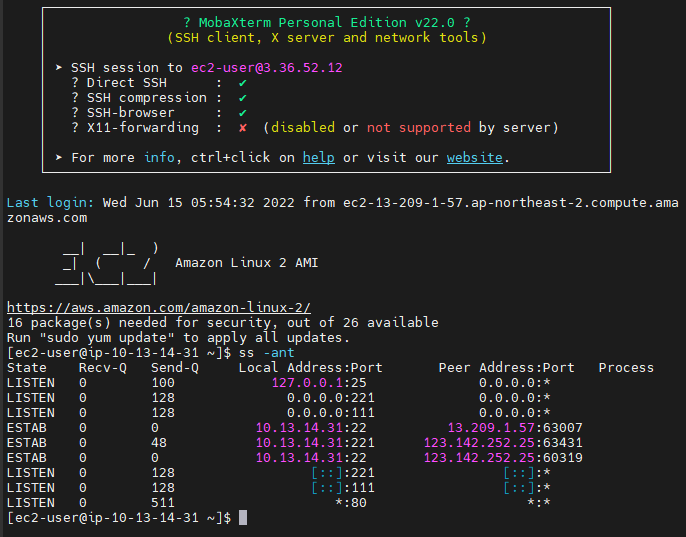Click the word info in banner
This screenshot has width=686, height=537.
point(159,158)
